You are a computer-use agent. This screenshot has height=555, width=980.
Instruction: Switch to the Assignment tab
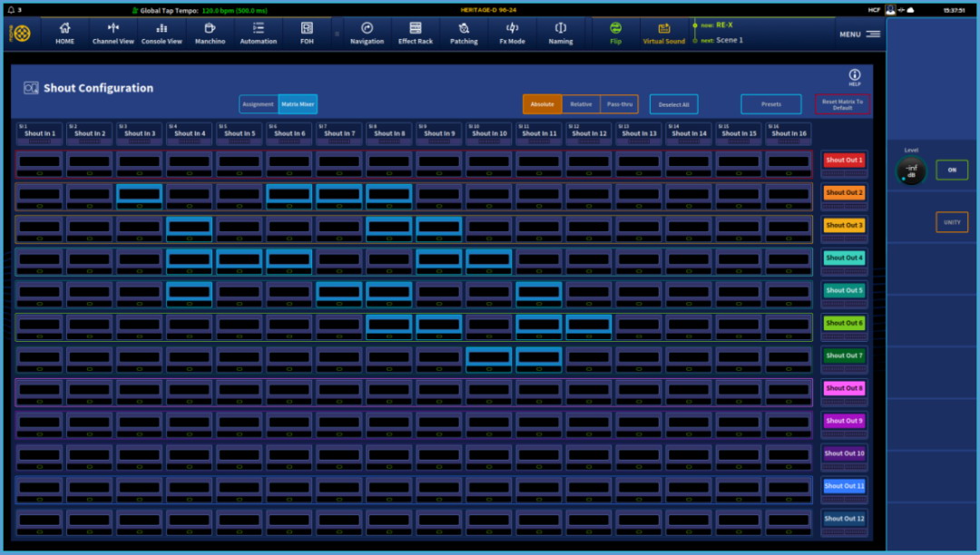coord(259,104)
